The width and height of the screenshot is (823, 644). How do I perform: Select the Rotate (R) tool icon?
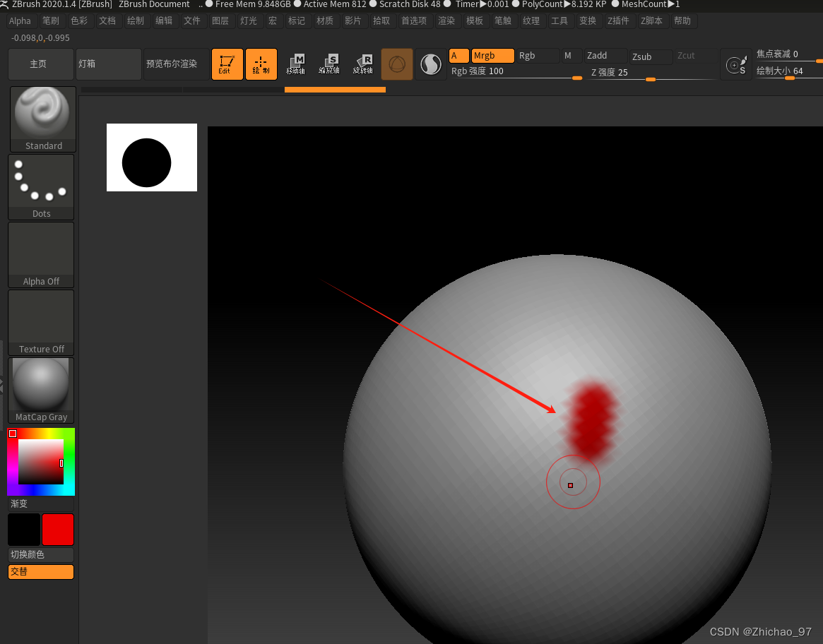coord(362,64)
